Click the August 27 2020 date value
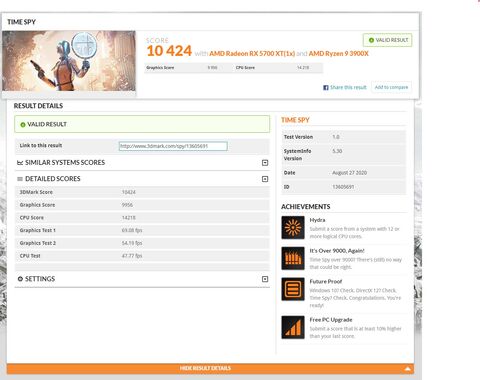Screen dimensions: 480x380 click(349, 173)
